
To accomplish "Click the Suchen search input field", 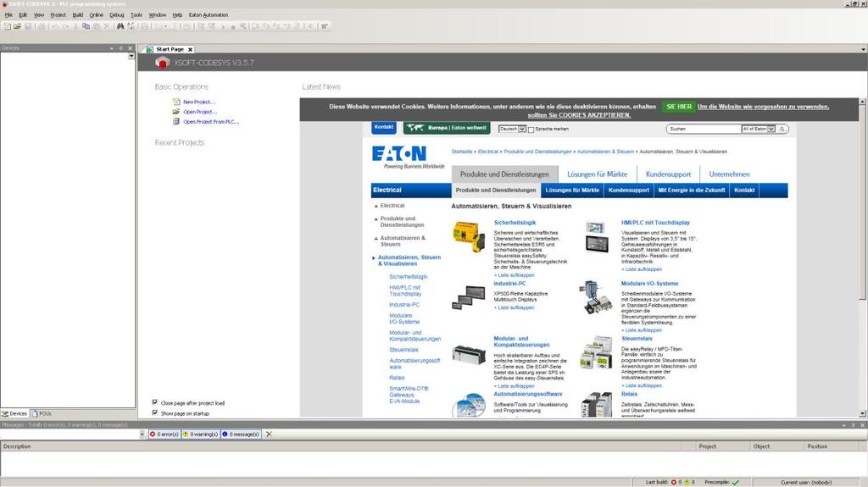I will [704, 129].
